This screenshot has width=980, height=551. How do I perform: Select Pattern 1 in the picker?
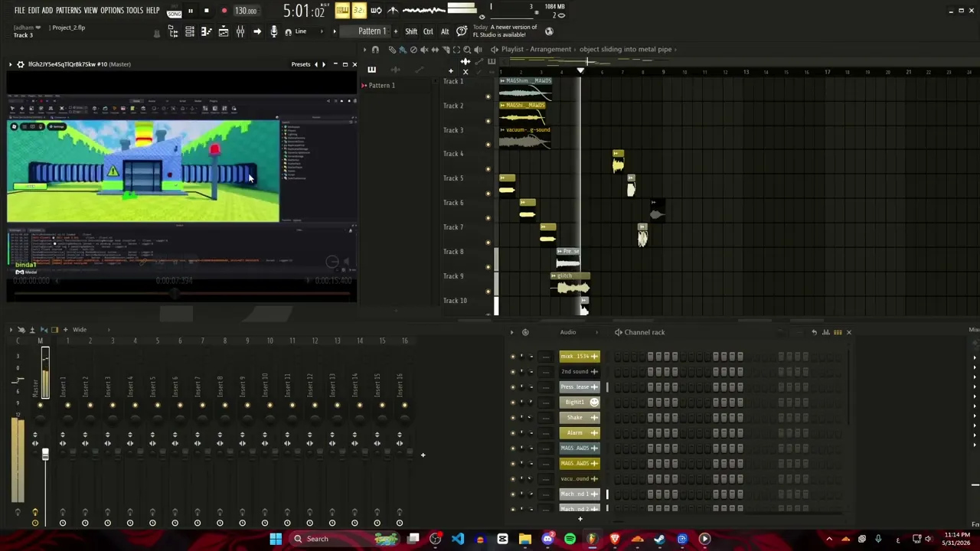pos(382,86)
